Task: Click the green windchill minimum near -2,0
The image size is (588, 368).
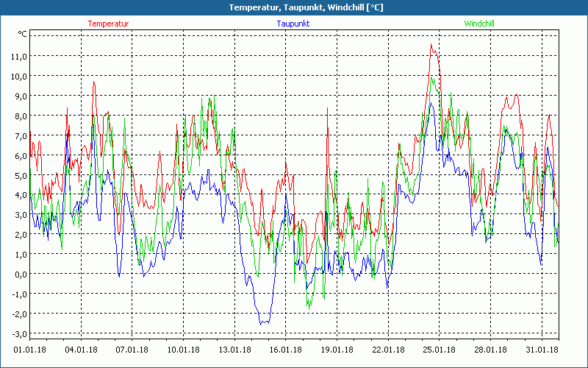Action: (x=309, y=308)
